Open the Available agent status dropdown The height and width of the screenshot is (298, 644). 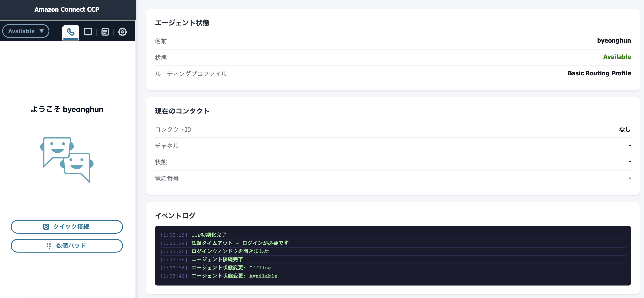[x=25, y=31]
